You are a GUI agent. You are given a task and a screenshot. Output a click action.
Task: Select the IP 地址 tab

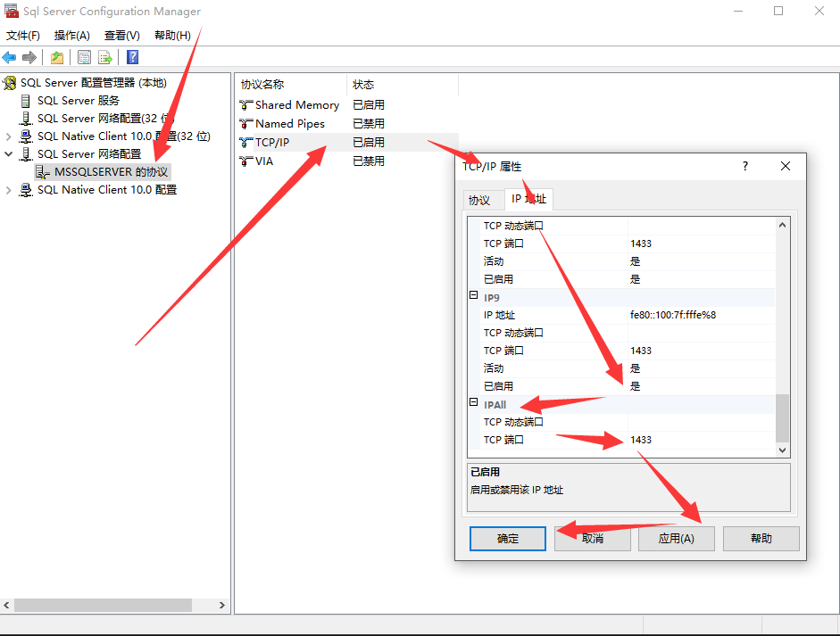click(x=528, y=199)
